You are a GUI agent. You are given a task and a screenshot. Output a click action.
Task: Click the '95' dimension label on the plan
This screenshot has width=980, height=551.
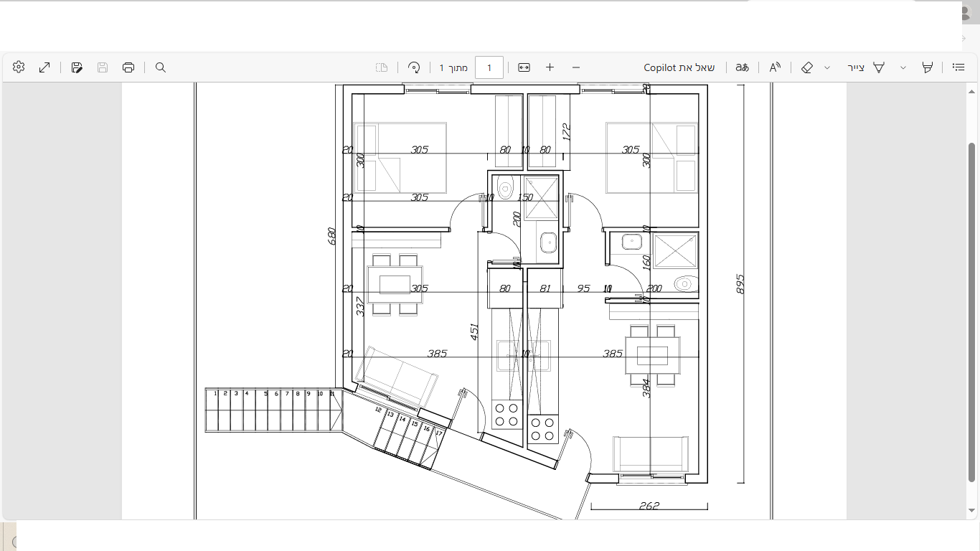coord(583,288)
